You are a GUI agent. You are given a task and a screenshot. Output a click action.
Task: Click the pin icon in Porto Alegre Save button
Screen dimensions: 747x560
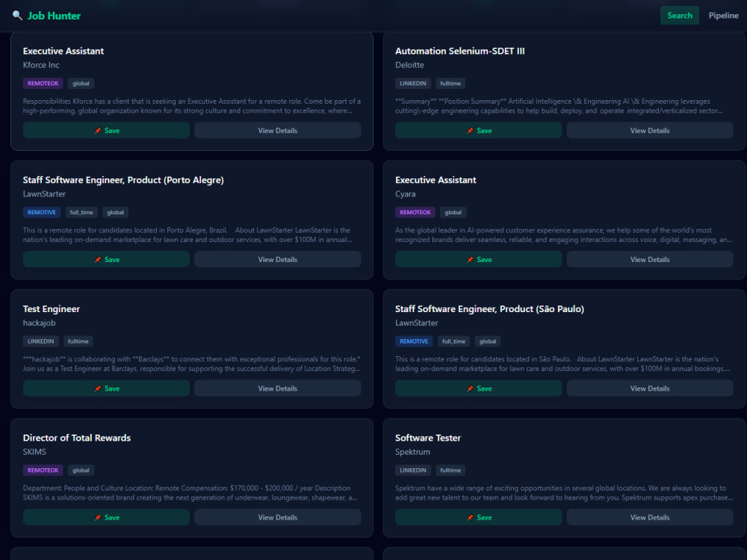[x=98, y=260]
